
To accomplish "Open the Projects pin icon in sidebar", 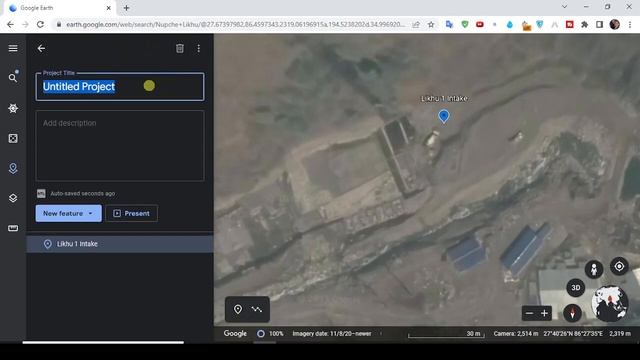I will point(13,168).
